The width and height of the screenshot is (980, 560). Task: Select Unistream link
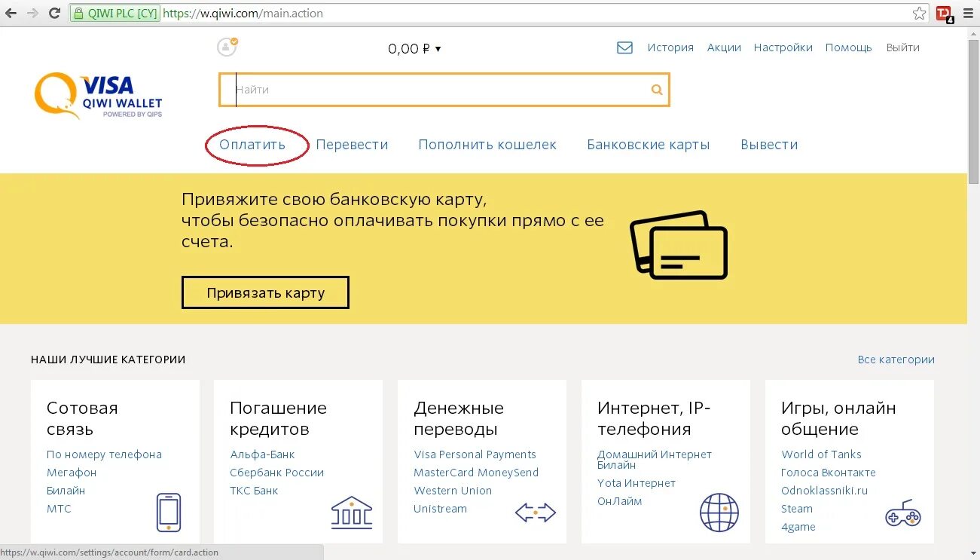[x=440, y=509]
